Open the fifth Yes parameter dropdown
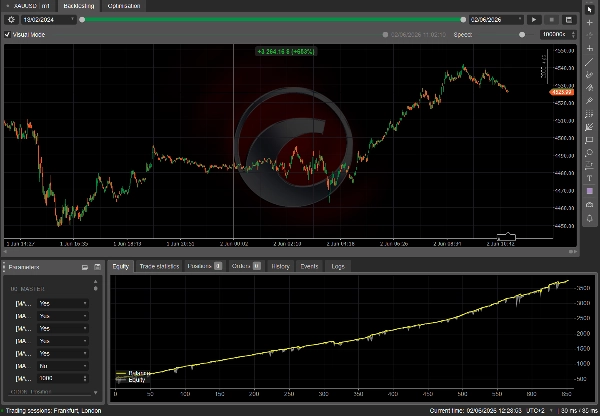Image resolution: width=600 pixels, height=416 pixels. pos(63,353)
